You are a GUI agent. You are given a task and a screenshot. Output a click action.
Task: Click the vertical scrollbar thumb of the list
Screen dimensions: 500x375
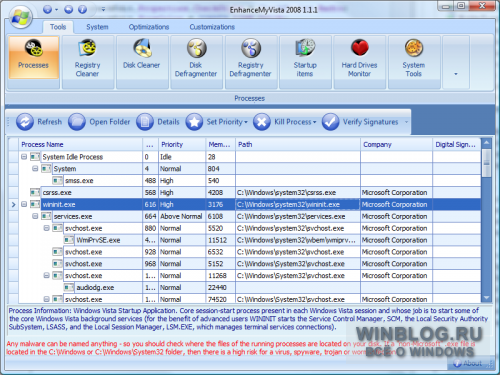(x=486, y=163)
